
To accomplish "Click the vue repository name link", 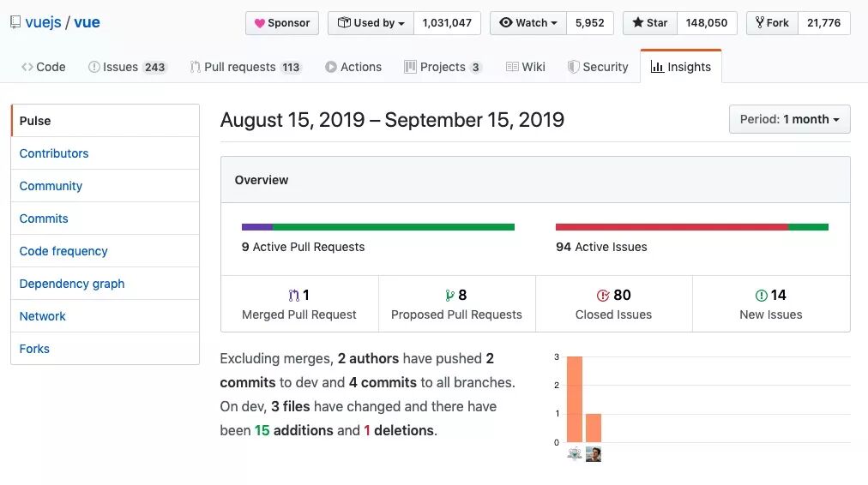I will click(87, 22).
